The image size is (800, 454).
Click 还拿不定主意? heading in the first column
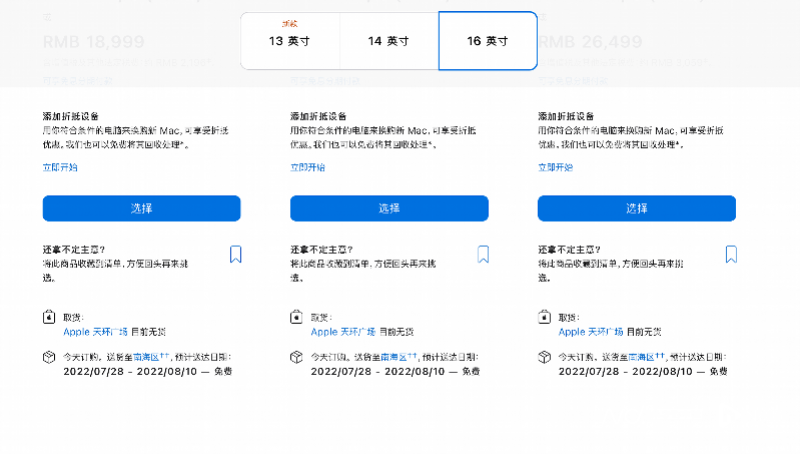pyautogui.click(x=74, y=250)
